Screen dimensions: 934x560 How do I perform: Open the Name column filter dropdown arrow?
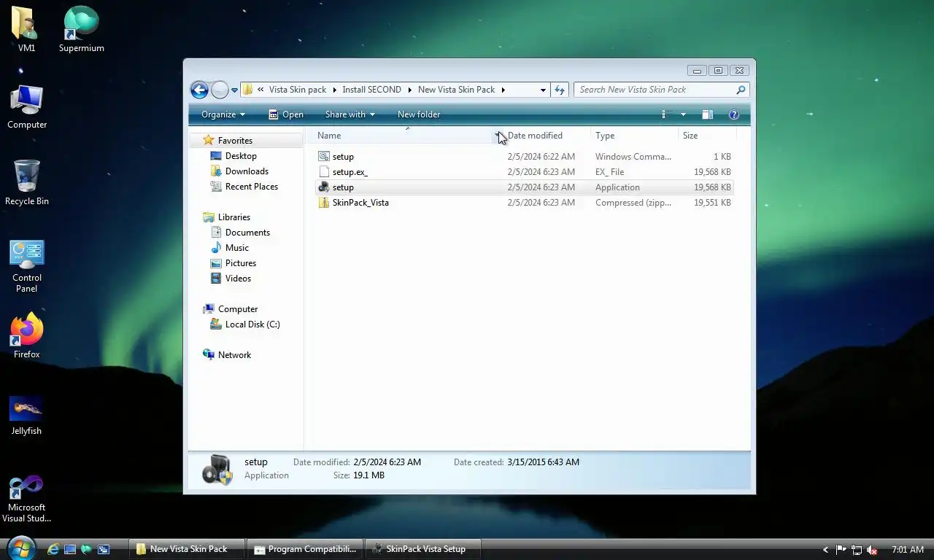498,136
